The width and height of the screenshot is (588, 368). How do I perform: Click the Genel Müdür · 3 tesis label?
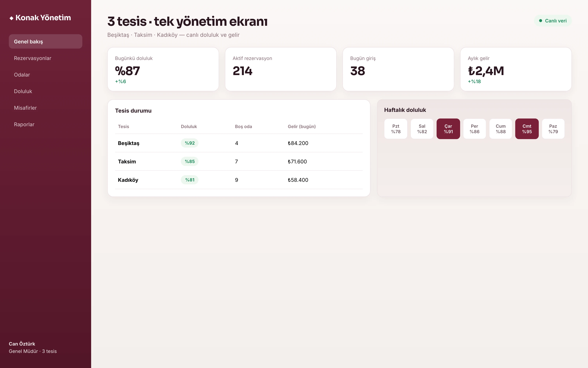(33, 351)
